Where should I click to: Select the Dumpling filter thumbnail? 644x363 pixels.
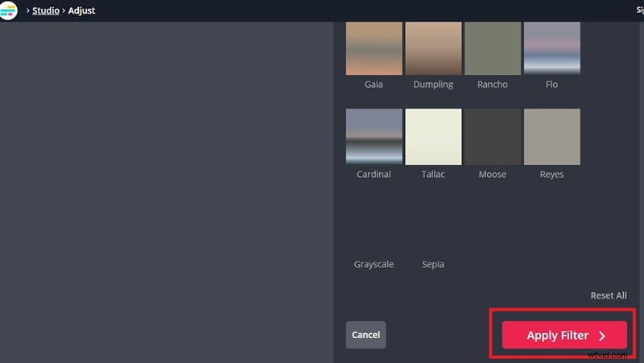433,48
